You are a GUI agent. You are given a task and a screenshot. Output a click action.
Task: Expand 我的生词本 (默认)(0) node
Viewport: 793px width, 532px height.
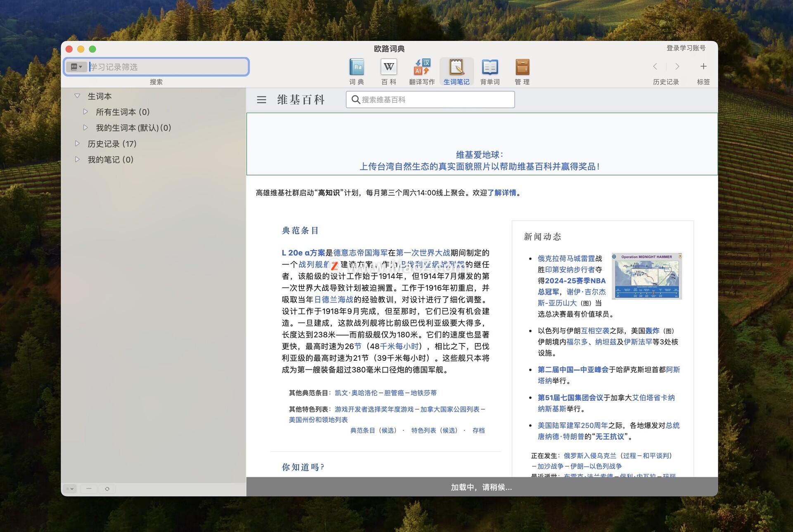tap(85, 128)
